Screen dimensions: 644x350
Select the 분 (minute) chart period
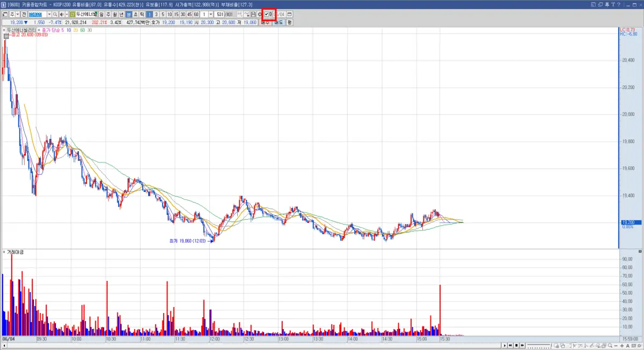coord(129,14)
